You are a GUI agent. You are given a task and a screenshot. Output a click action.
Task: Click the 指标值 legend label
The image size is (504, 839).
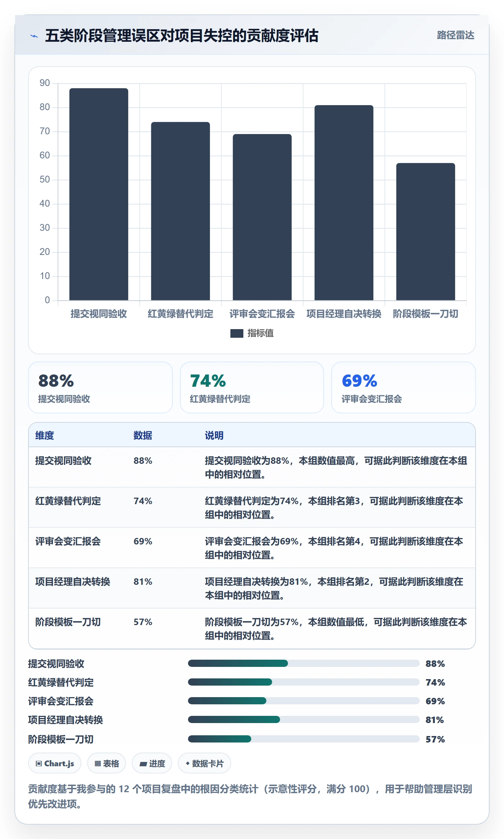[x=261, y=333]
